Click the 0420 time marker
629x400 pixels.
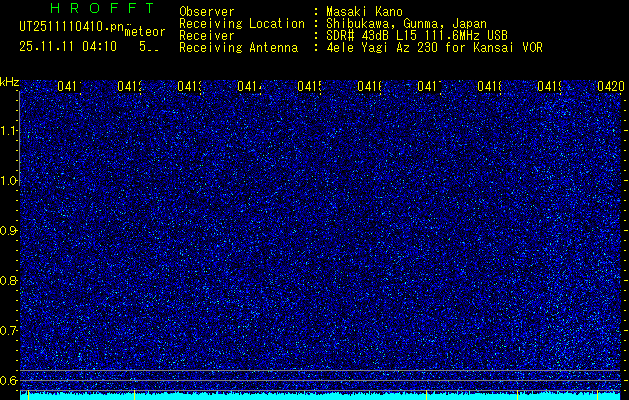point(611,86)
